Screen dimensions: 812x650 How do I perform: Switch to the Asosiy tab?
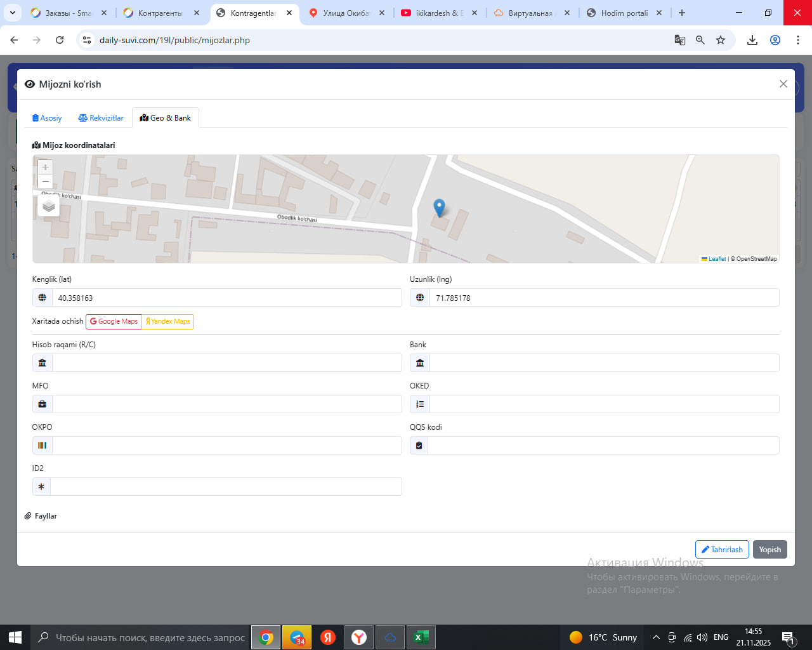(x=47, y=118)
